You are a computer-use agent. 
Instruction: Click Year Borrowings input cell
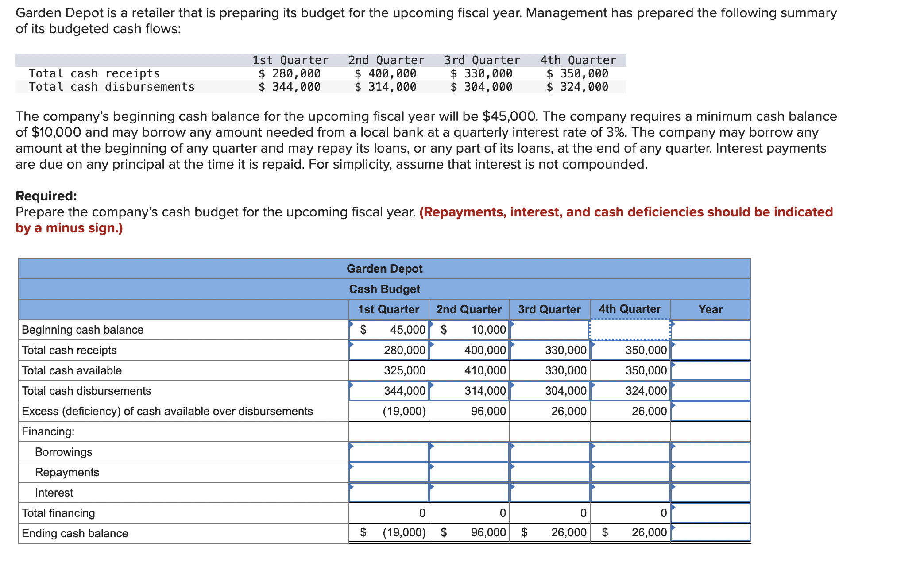click(711, 452)
